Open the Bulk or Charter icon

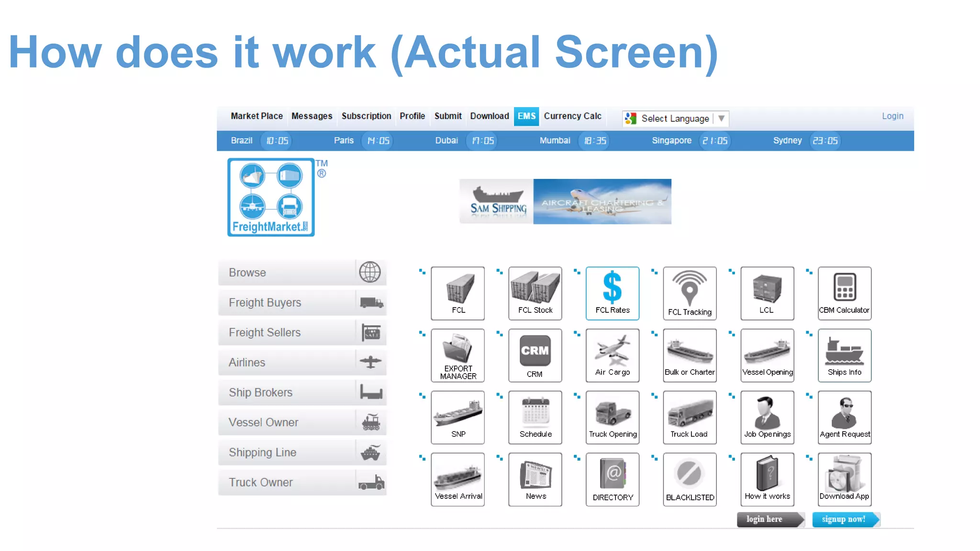690,355
